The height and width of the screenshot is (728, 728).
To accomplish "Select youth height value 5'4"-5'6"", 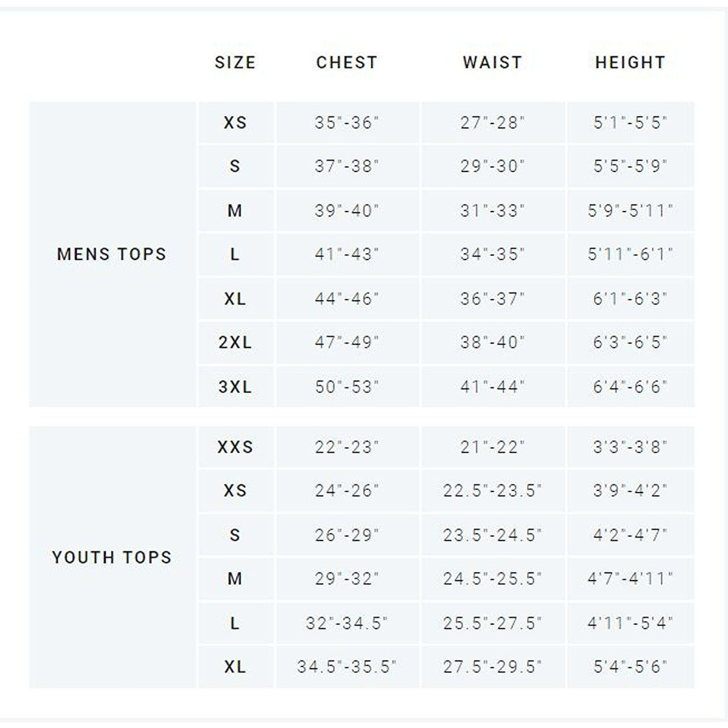I will (631, 667).
